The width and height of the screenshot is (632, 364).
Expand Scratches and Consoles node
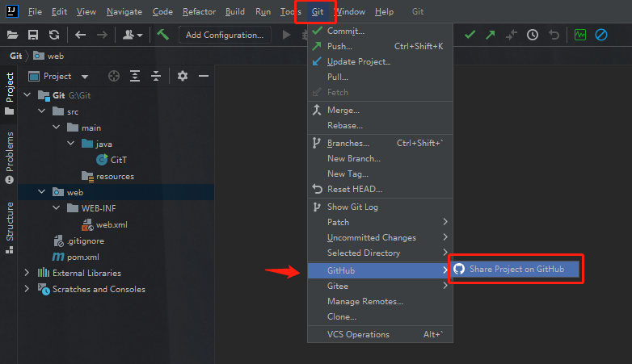27,289
